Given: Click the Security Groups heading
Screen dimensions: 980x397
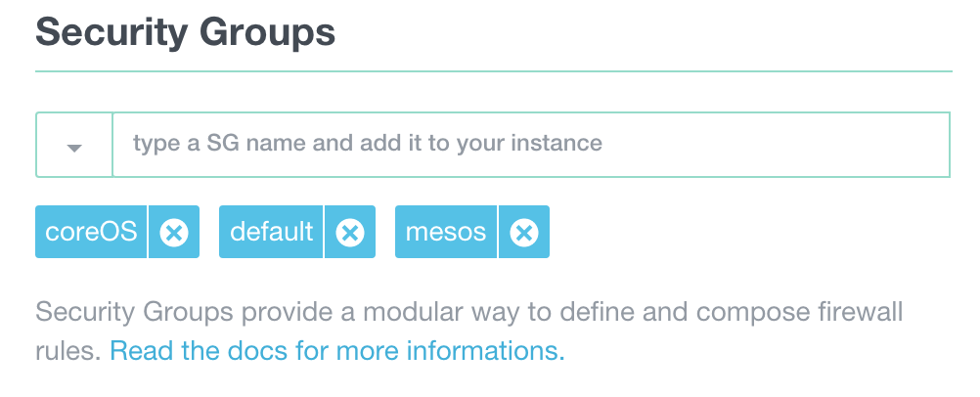Looking at the screenshot, I should (186, 33).
